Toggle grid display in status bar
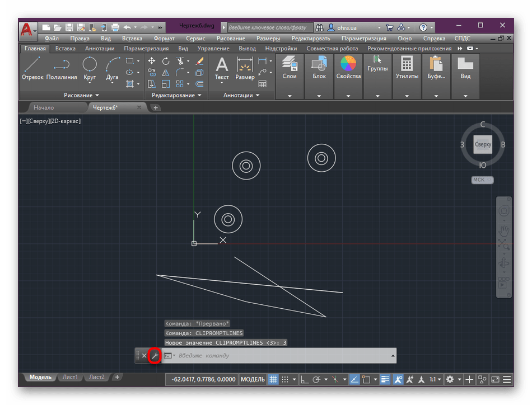The height and width of the screenshot is (405, 532). click(x=274, y=380)
